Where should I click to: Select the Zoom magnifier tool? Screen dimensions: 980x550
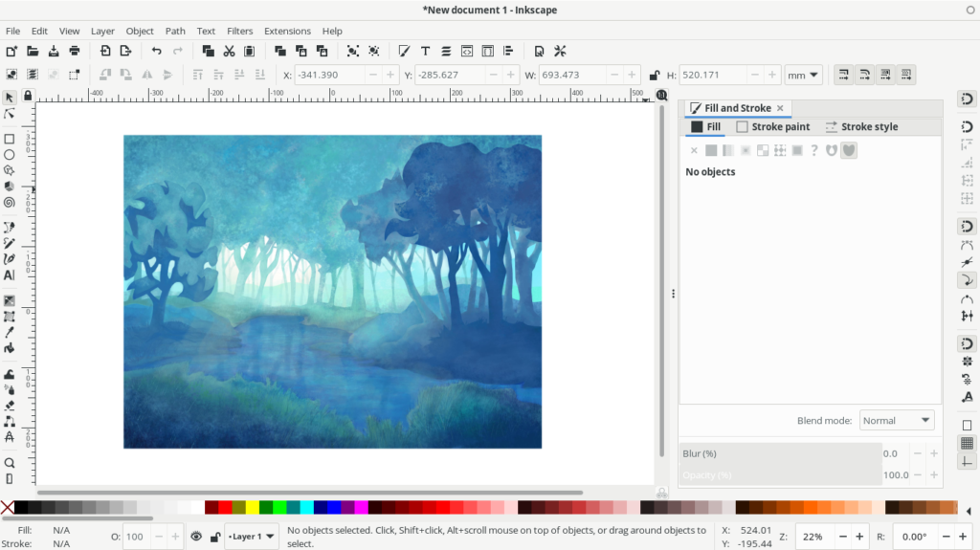point(10,462)
